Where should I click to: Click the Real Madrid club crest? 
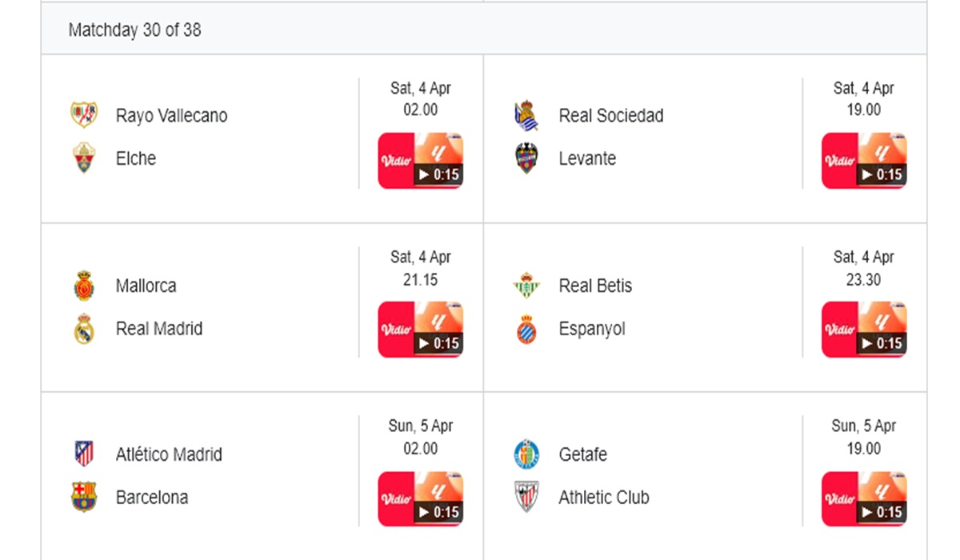click(x=84, y=329)
